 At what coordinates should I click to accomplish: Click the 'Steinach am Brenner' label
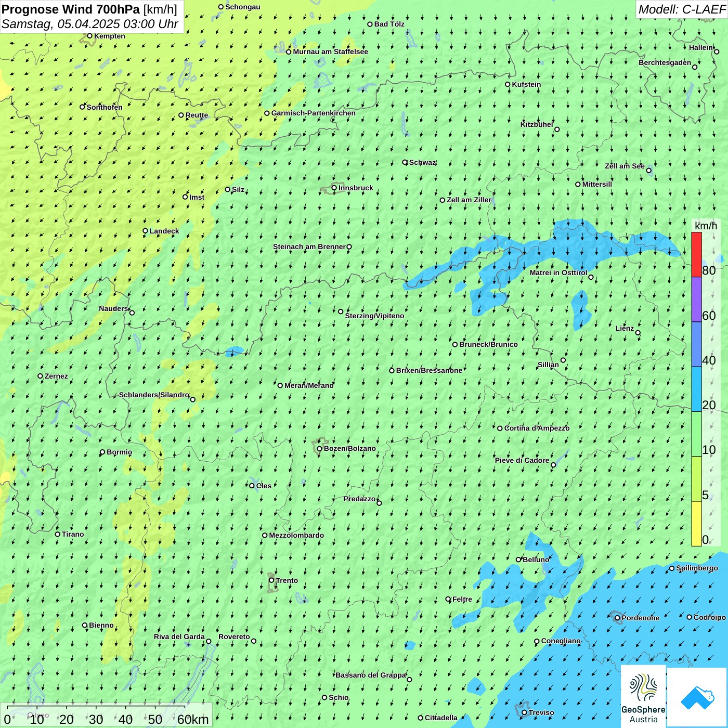[309, 246]
